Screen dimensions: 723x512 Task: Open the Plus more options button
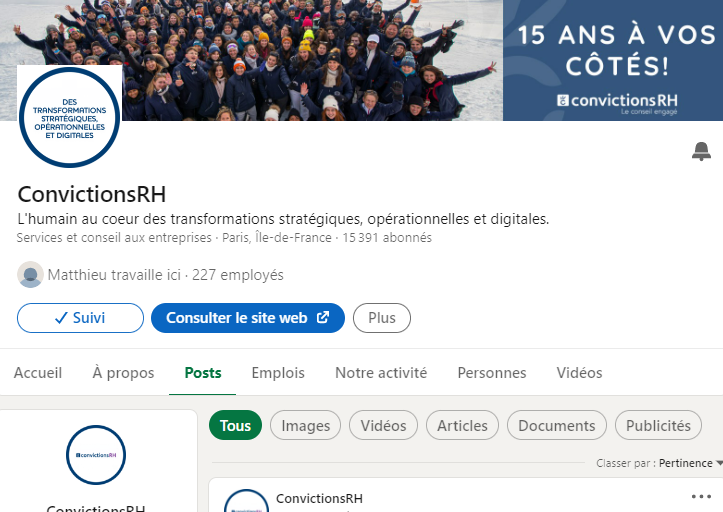coord(382,318)
